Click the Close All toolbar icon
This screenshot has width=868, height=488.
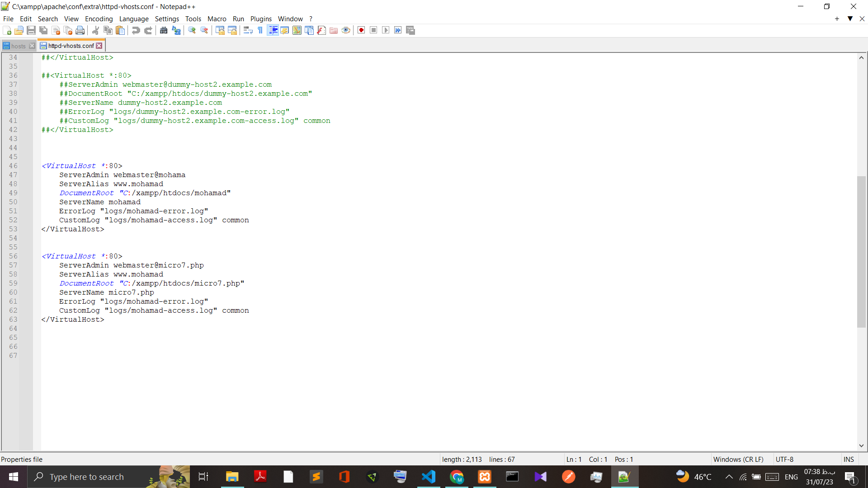click(68, 30)
